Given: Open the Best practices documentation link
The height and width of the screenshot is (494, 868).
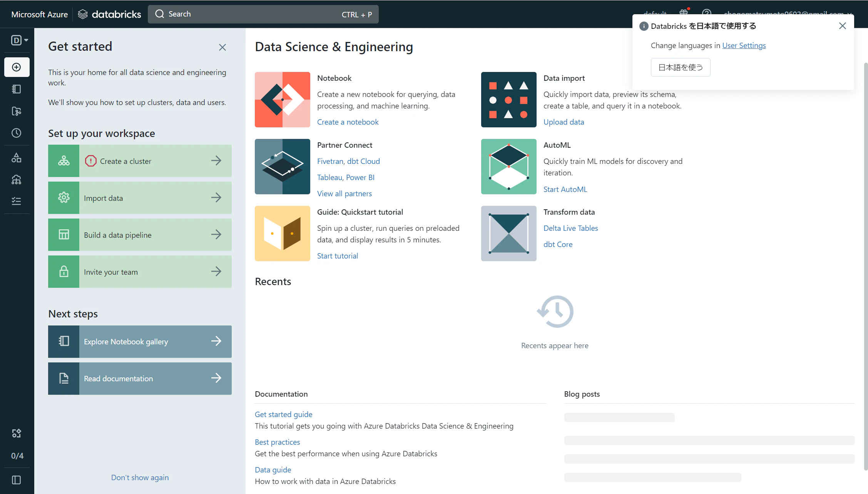Looking at the screenshot, I should click(278, 442).
